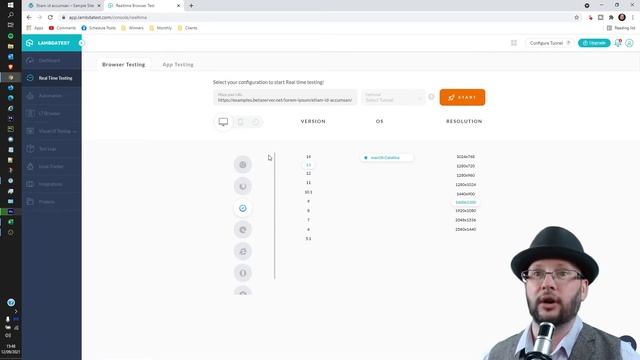The width and height of the screenshot is (640, 360).
Task: Select the Internet Explorer browser icon
Action: point(243,251)
